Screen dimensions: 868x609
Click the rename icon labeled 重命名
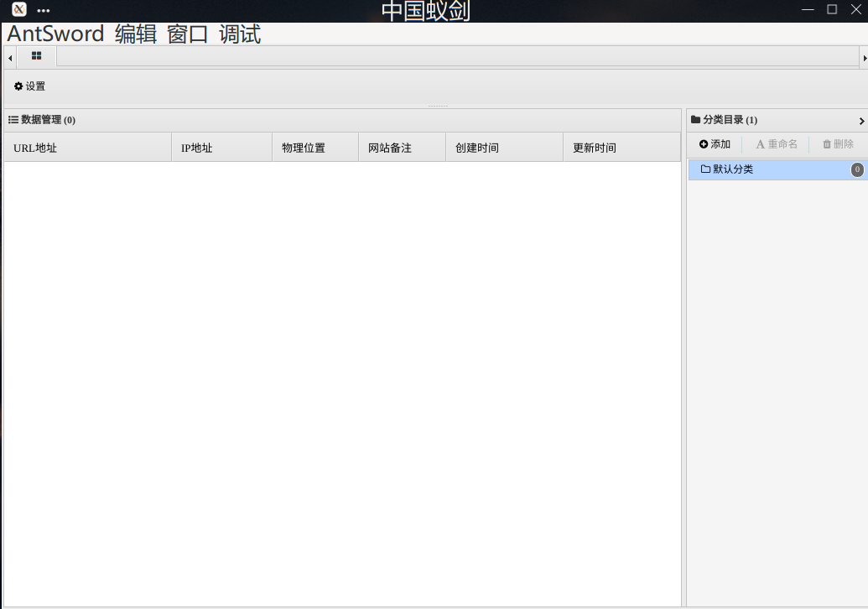(762, 143)
